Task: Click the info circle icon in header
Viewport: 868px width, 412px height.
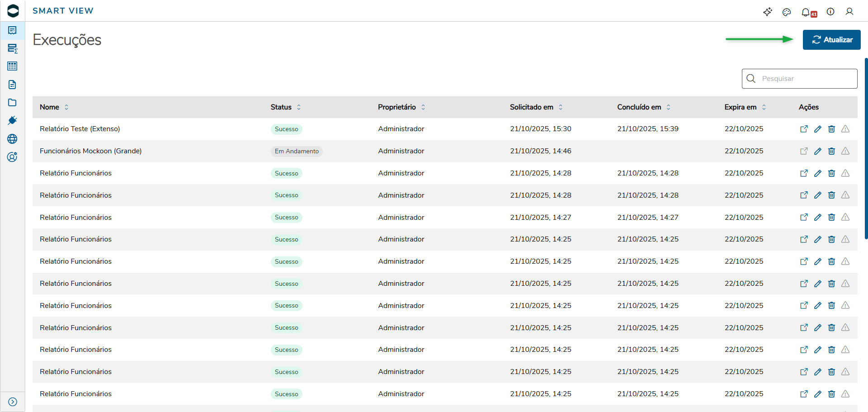Action: tap(830, 12)
